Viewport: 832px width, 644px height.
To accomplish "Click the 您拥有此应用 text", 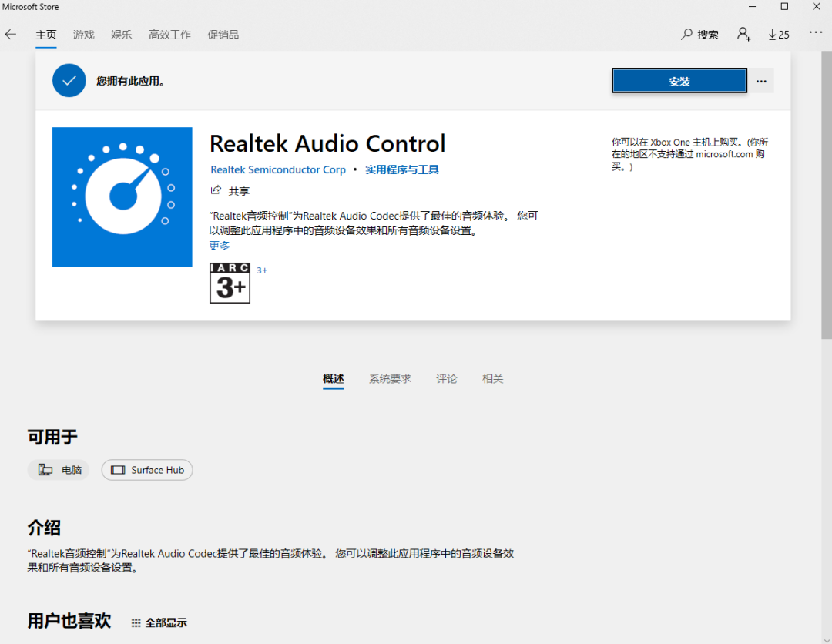I will (x=130, y=81).
